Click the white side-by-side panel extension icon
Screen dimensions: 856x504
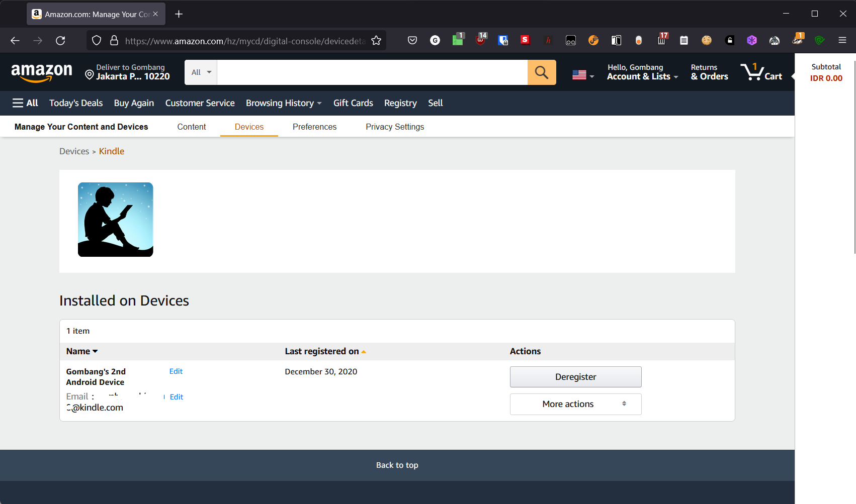click(x=616, y=41)
